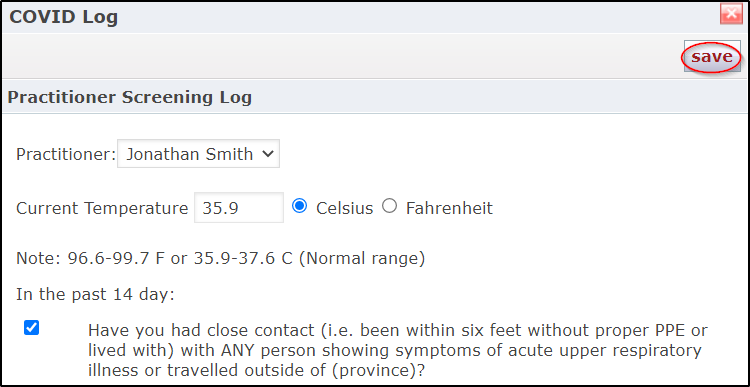Close the COVID Log dialog
This screenshot has width=750, height=387.
731,15
